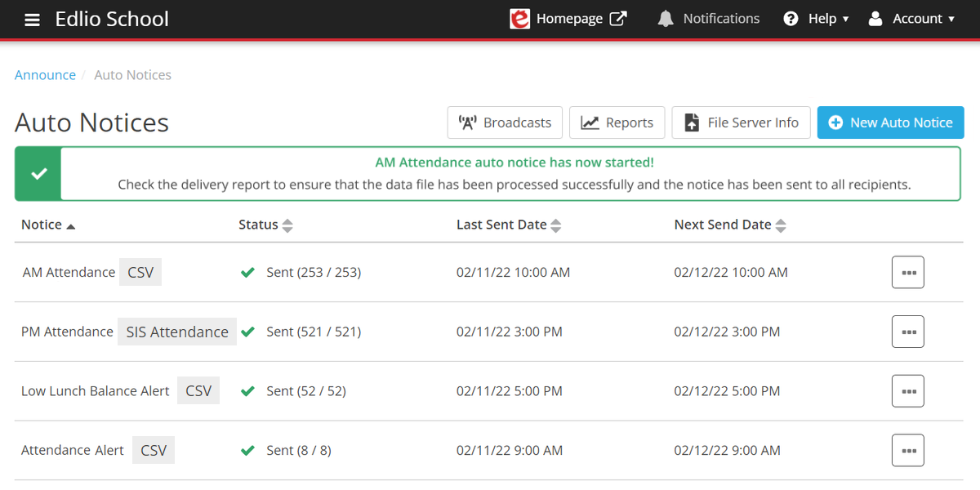Viewport: 980px width, 490px height.
Task: Click the external link icon beside Homepage
Action: click(x=619, y=18)
